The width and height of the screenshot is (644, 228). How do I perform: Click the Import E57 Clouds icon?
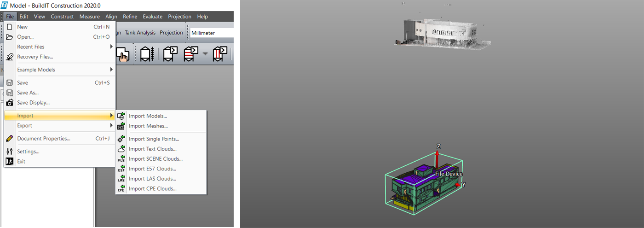coord(121,169)
